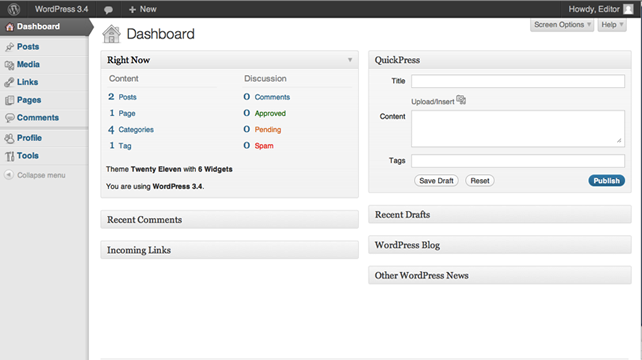This screenshot has height=360, width=642.
Task: Click the Links chain icon in sidebar
Action: (x=9, y=82)
